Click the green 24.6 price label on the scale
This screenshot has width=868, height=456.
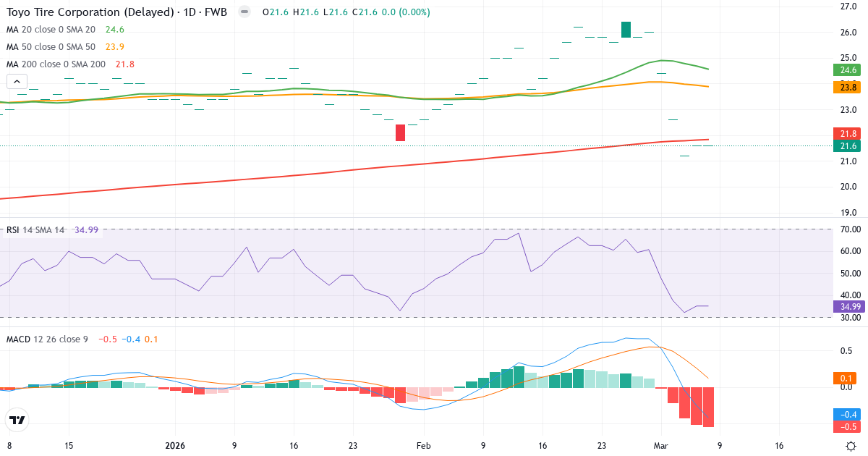847,70
